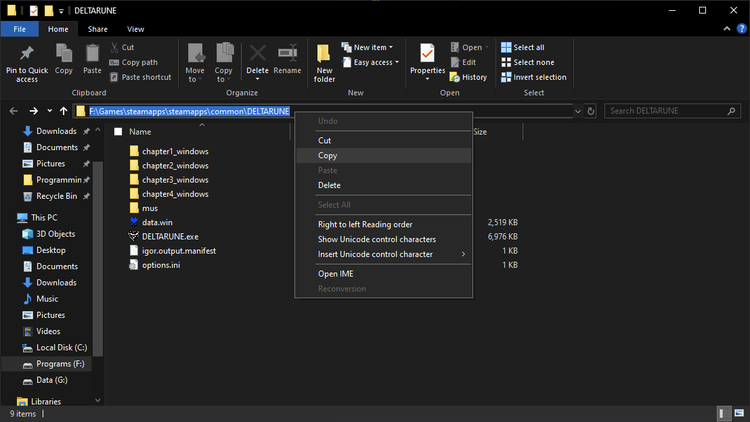The height and width of the screenshot is (422, 750).
Task: Click the search magnifier icon
Action: click(x=731, y=111)
